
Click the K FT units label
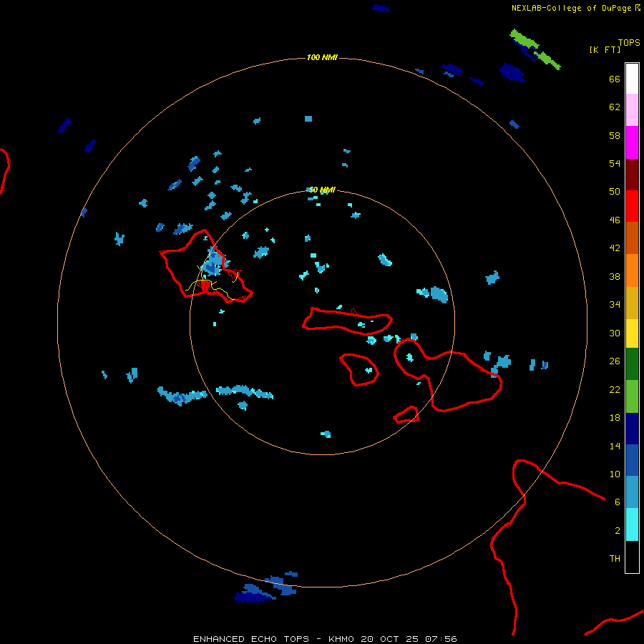(605, 49)
